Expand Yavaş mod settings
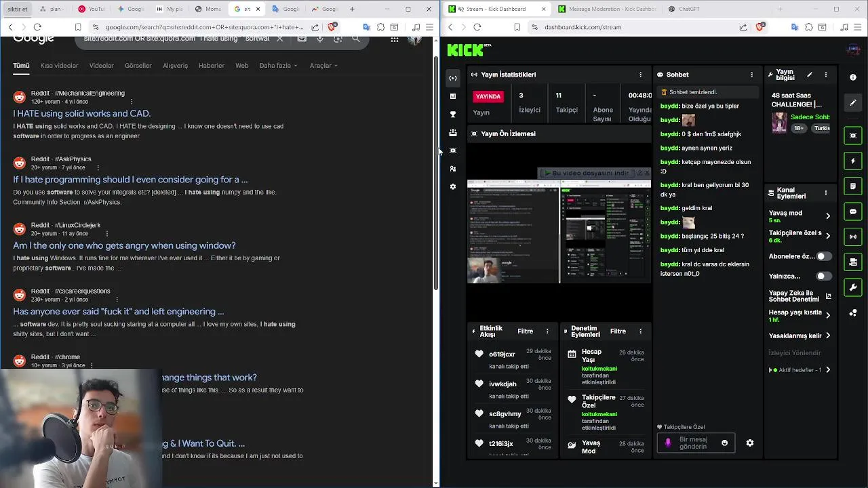This screenshot has width=868, height=488. pos(828,216)
